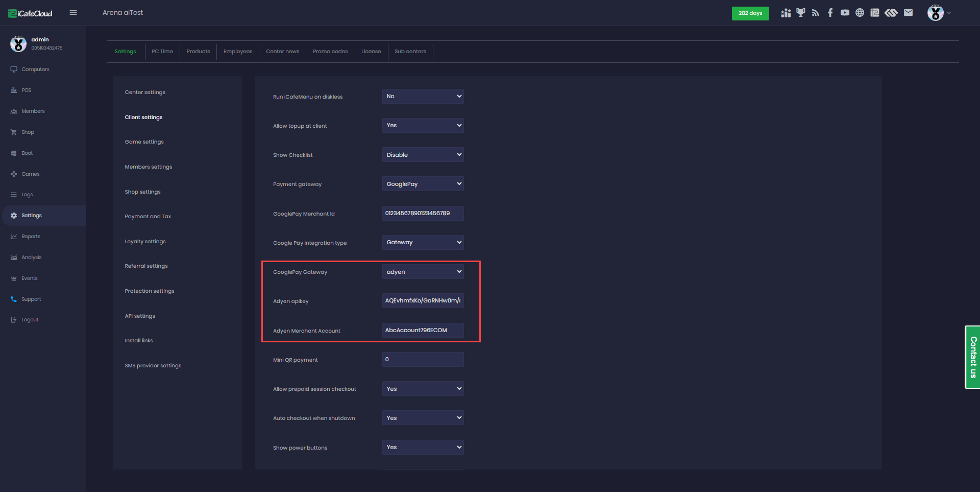Open Payment and Tax settings
This screenshot has height=492, width=980.
click(x=148, y=217)
